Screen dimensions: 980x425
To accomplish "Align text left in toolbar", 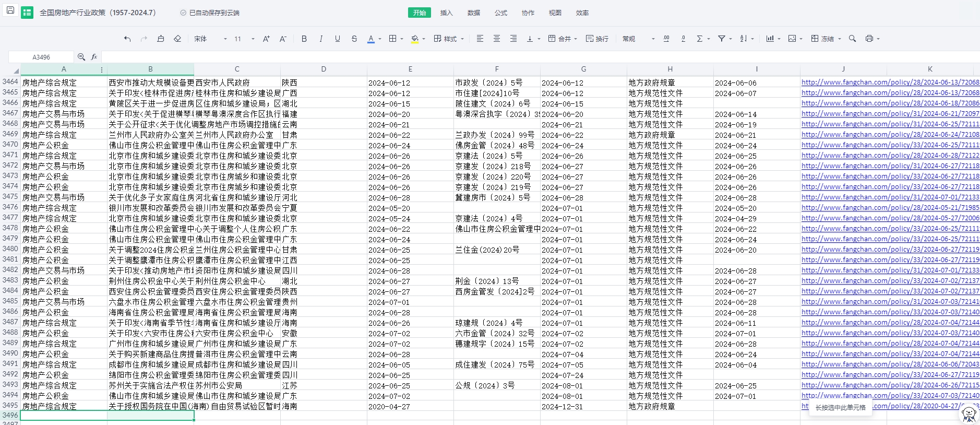I will pos(480,39).
